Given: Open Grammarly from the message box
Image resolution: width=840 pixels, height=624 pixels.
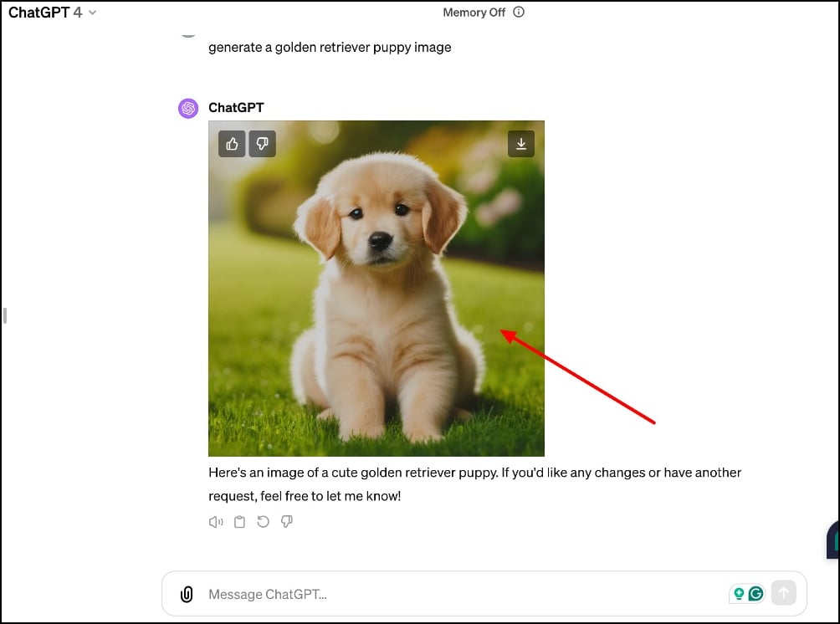Looking at the screenshot, I should pos(757,593).
